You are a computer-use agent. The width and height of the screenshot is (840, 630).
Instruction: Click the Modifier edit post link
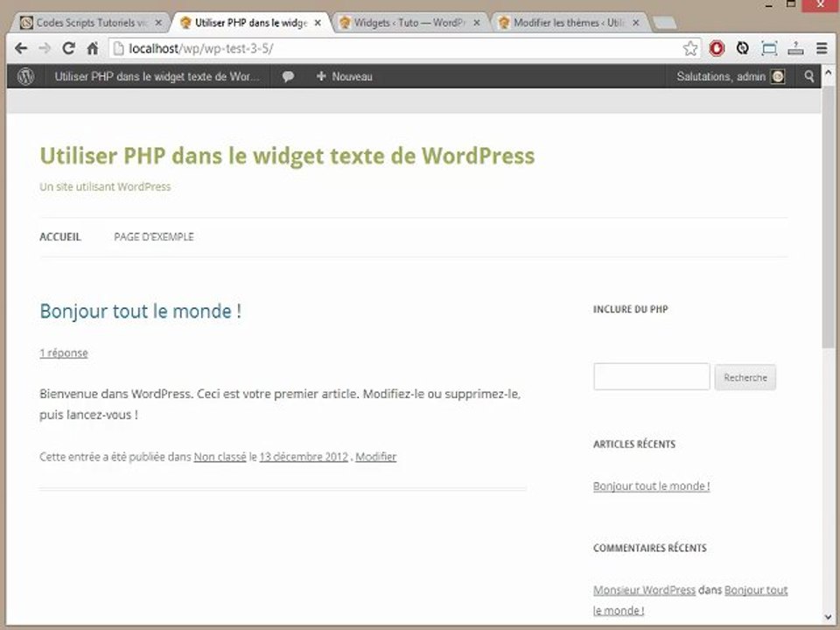(376, 457)
